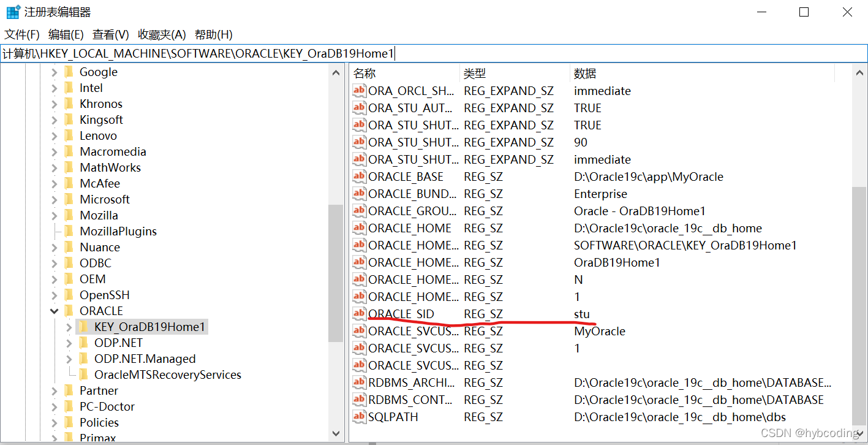Select the ORACLE_HOME value name

(410, 228)
